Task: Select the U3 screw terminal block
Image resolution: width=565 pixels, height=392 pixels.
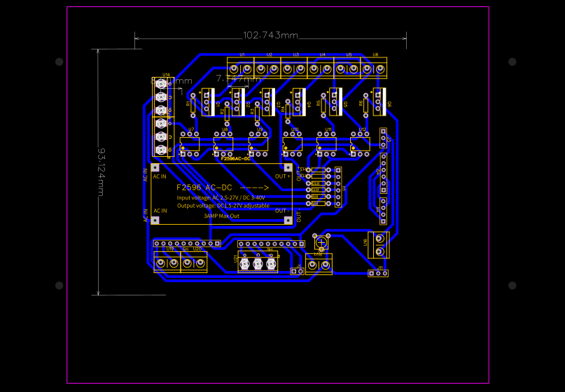Action: [x=293, y=68]
